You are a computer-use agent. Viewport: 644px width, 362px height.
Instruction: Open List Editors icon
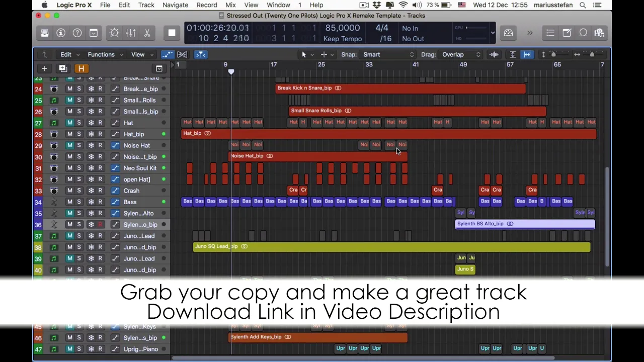pos(550,33)
